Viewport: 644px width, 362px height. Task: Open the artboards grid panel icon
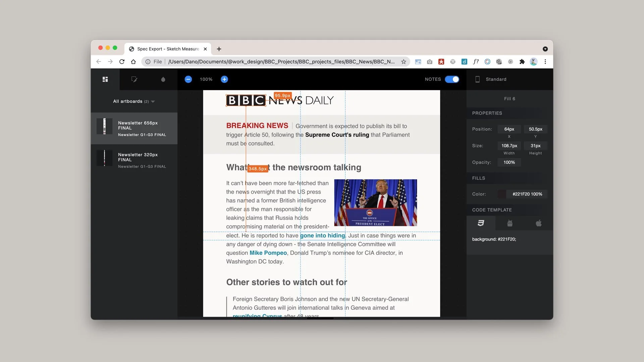point(105,79)
